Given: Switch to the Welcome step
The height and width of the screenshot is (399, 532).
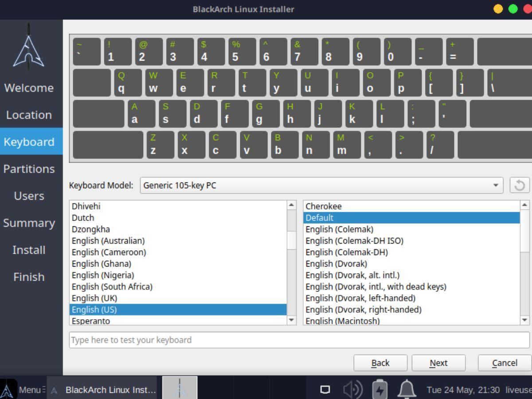Looking at the screenshot, I should pos(30,88).
